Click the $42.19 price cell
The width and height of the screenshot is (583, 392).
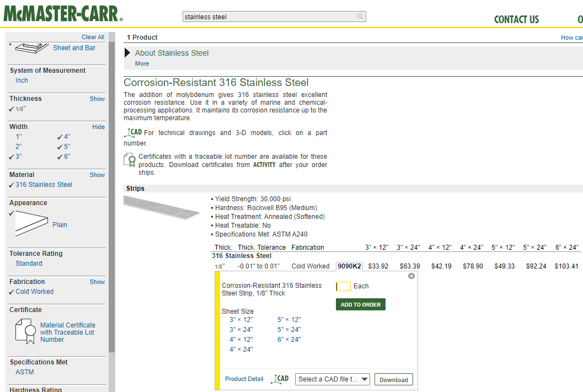click(441, 266)
